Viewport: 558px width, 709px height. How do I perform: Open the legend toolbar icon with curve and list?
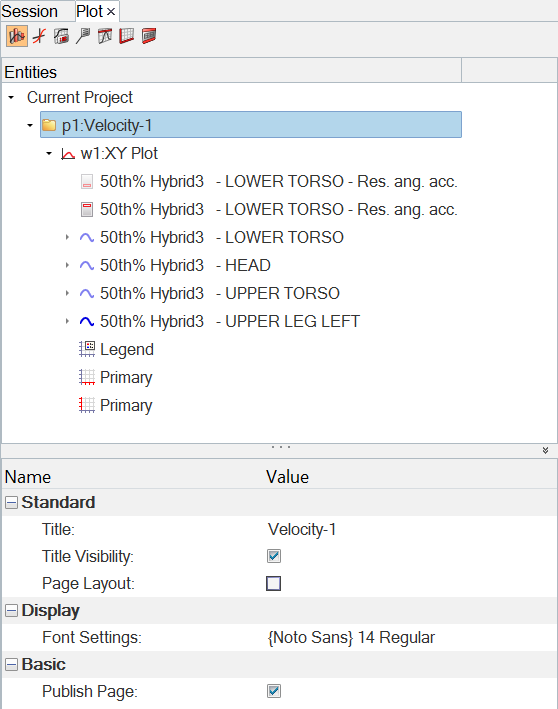coord(61,36)
